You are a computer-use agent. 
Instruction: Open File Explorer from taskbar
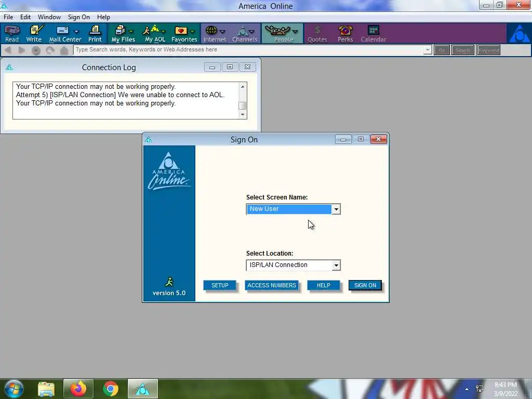click(46, 389)
